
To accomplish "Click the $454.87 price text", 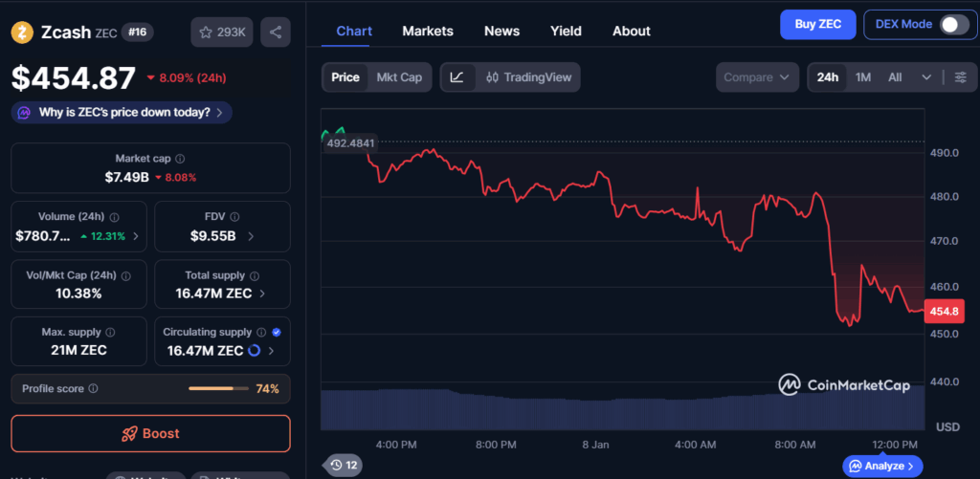I will click(x=73, y=78).
